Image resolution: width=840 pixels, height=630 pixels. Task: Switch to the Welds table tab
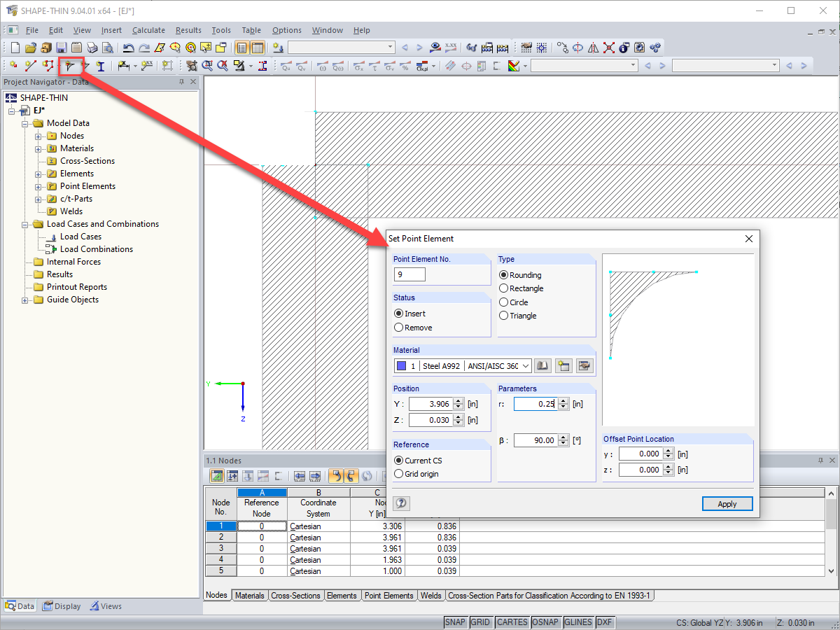pos(431,596)
